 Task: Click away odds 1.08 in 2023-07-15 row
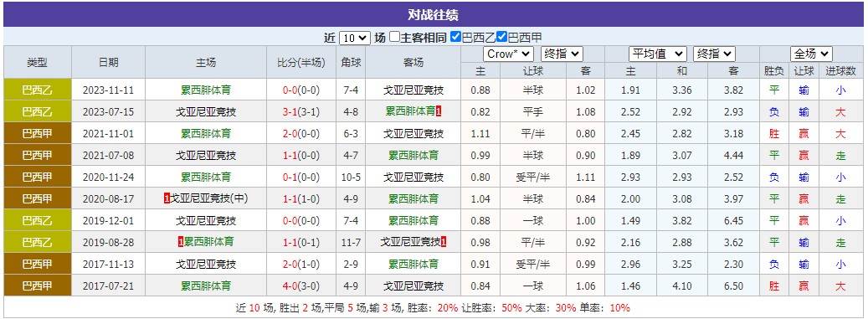click(x=585, y=112)
